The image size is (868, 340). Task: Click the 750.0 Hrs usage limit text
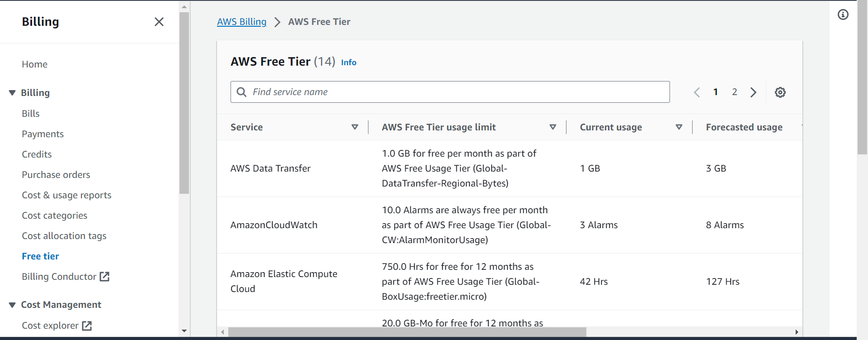pos(461,282)
